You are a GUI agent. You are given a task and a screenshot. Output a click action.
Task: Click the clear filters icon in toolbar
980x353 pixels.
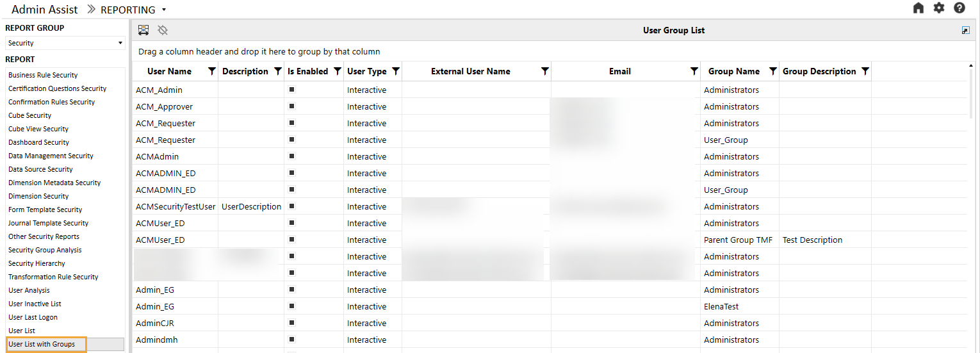[163, 30]
